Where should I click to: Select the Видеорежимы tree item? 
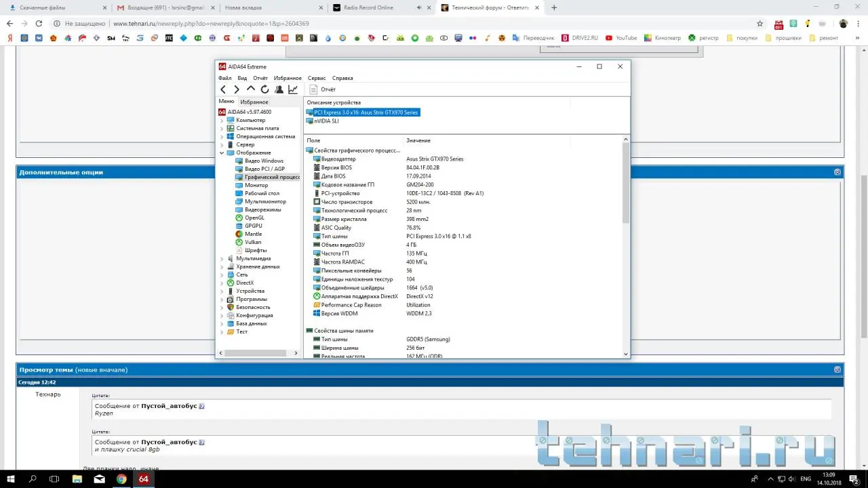pyautogui.click(x=262, y=210)
